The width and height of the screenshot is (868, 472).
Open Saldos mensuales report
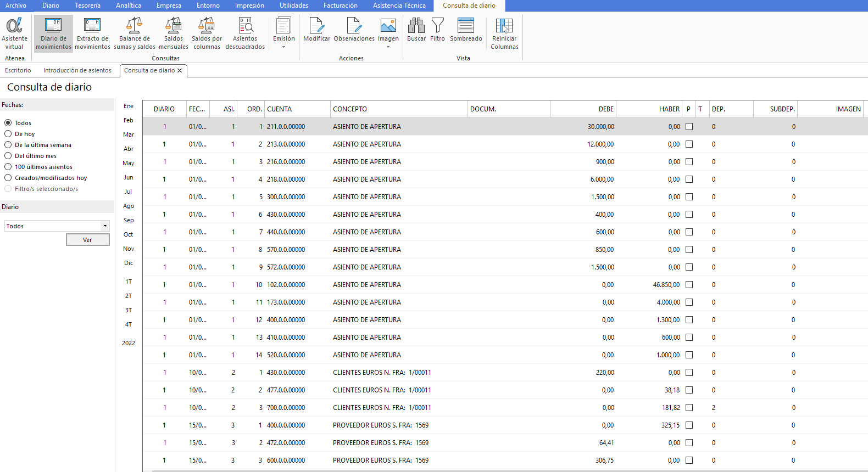click(x=174, y=33)
